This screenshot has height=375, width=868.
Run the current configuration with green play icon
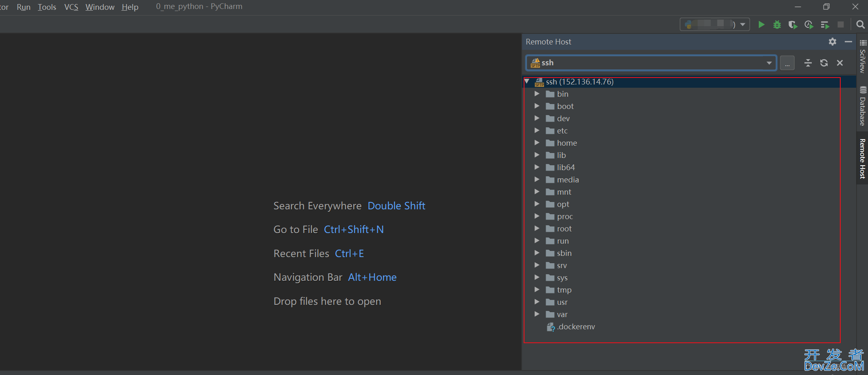(761, 24)
